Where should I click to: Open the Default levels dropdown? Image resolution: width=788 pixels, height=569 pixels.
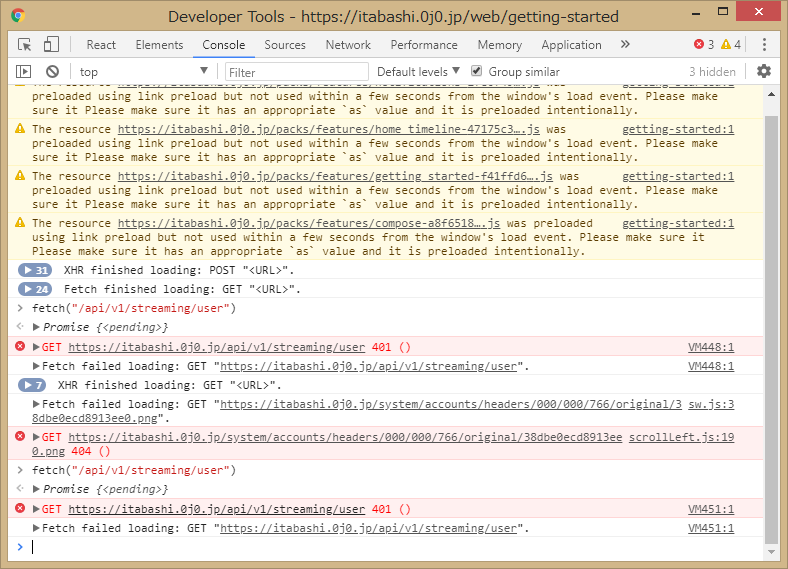click(418, 72)
